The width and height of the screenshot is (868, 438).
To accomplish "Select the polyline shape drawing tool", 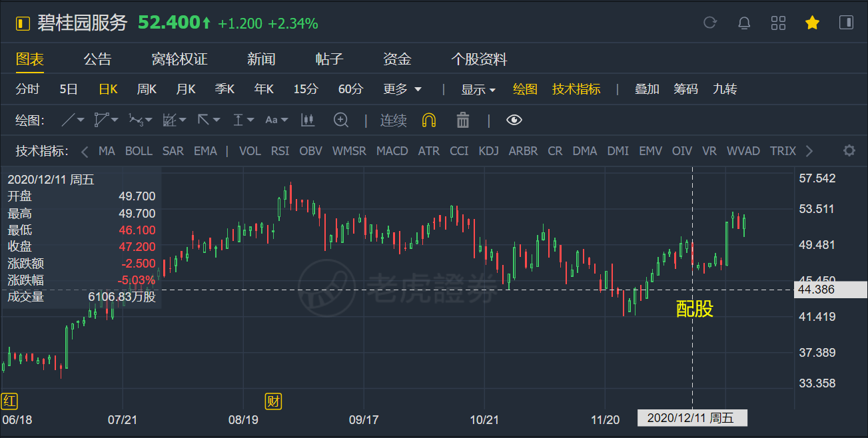I will tap(102, 120).
